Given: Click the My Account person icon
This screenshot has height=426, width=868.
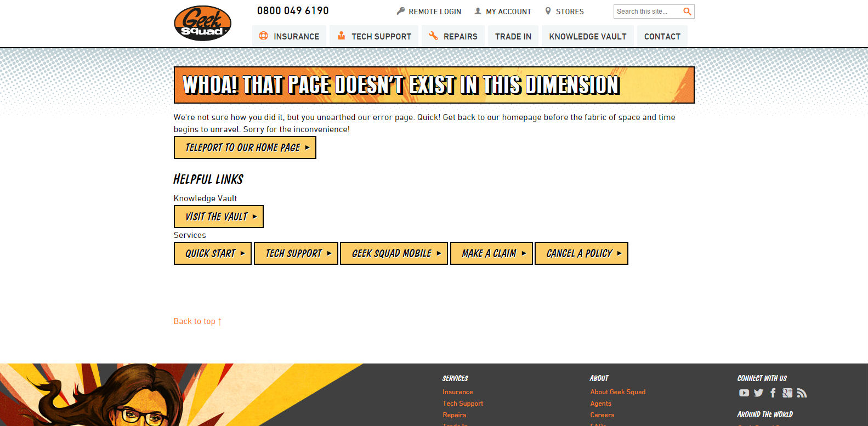Looking at the screenshot, I should point(478,11).
